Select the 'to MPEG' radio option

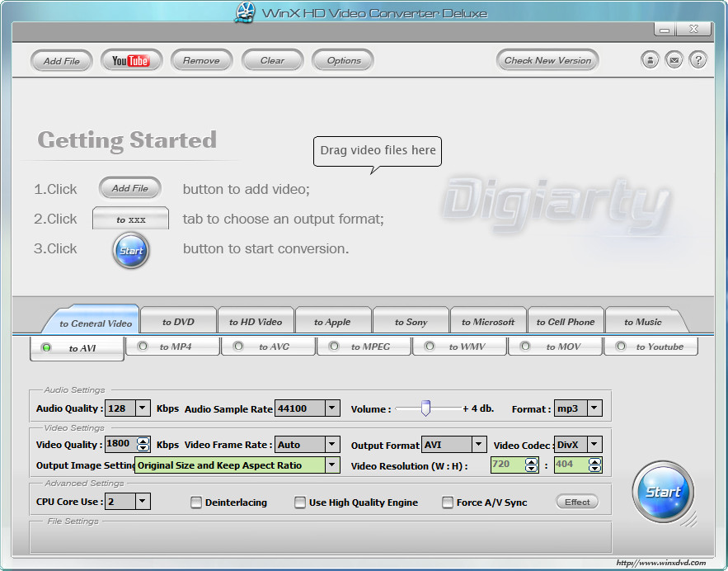pyautogui.click(x=334, y=346)
